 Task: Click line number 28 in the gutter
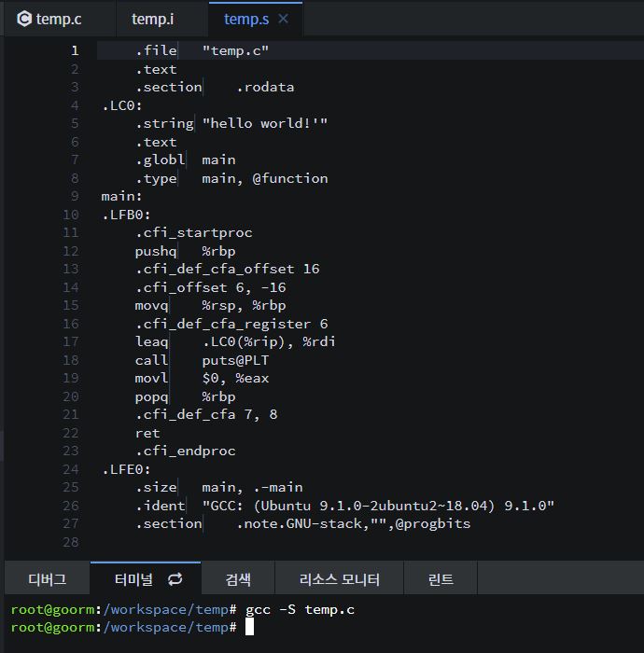point(71,542)
